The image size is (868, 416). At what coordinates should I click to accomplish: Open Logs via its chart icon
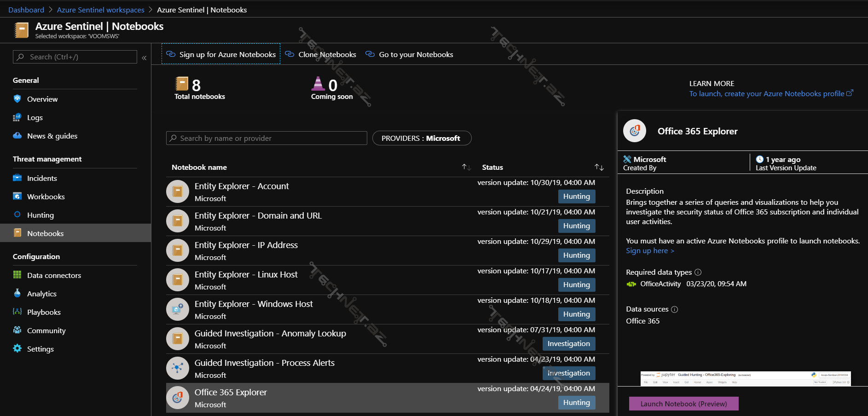tap(17, 117)
